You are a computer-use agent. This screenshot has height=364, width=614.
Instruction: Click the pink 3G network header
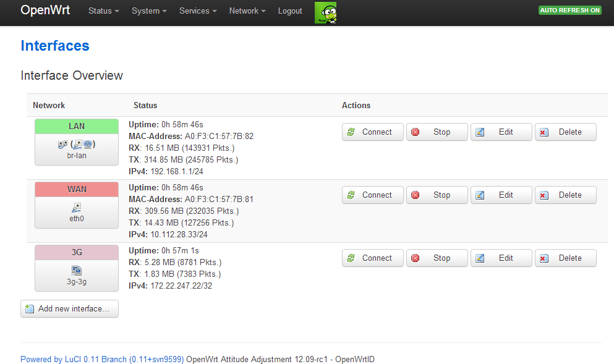click(76, 252)
